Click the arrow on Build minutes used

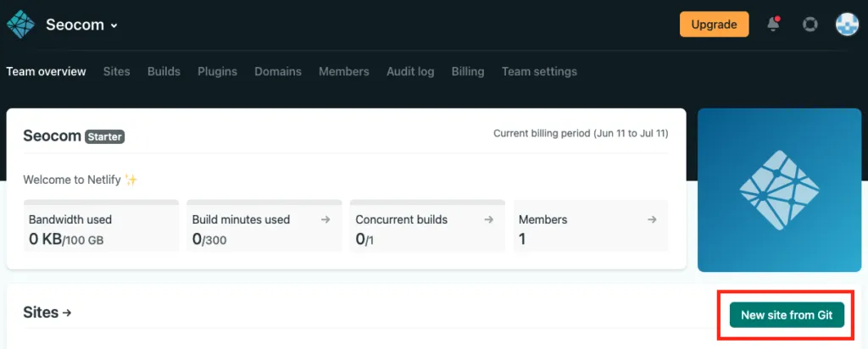[325, 219]
